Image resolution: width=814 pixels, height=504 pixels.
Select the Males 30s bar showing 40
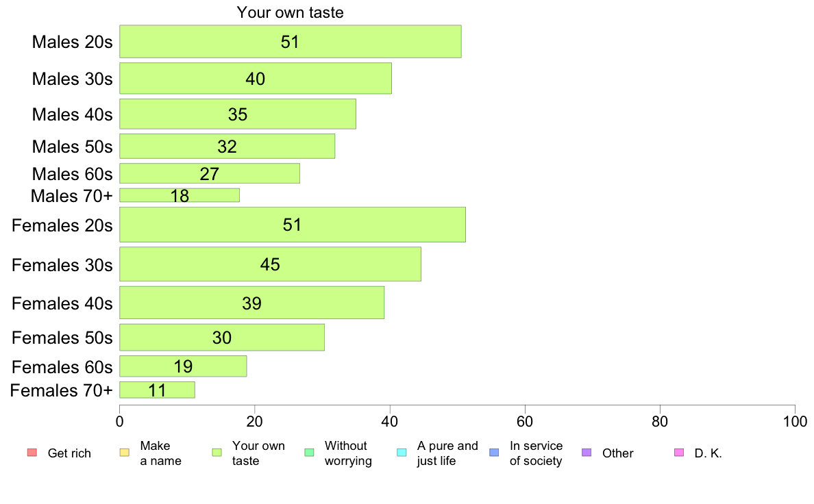coord(256,78)
